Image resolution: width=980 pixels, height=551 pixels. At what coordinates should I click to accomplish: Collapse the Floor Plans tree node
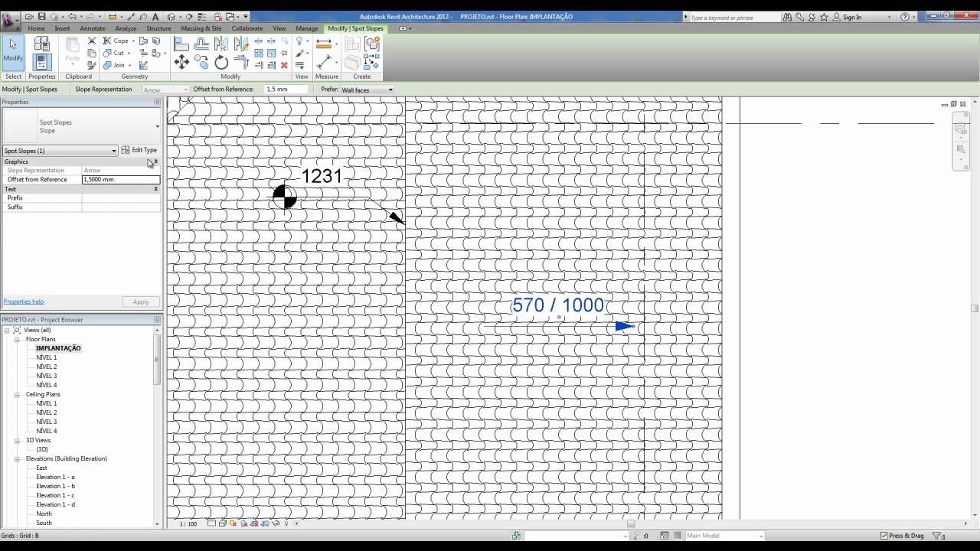[x=17, y=339]
